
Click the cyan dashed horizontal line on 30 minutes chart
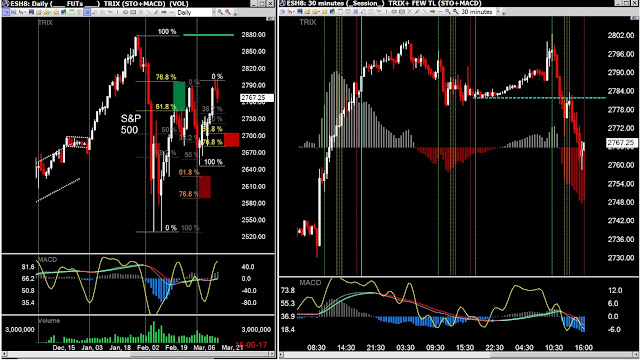point(540,98)
